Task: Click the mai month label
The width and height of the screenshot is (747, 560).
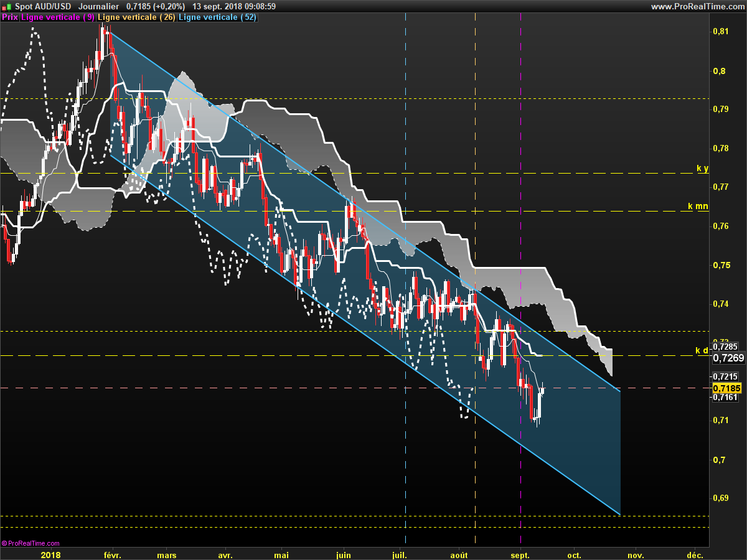Action: 281,555
